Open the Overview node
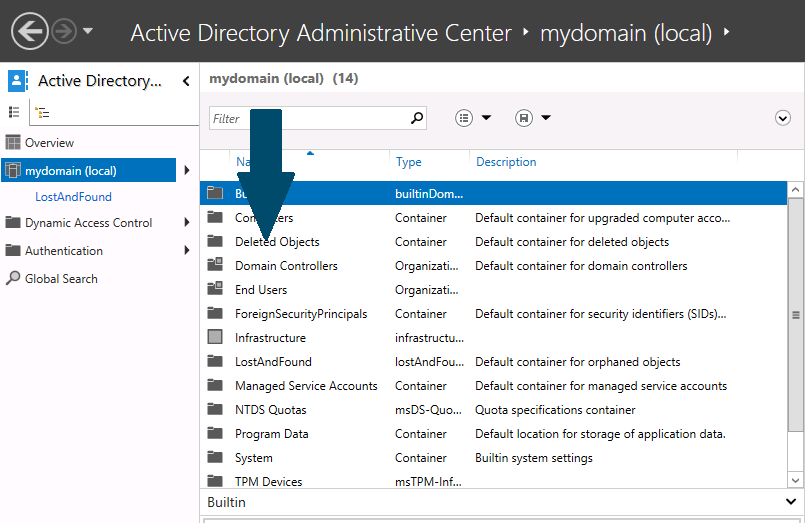The width and height of the screenshot is (805, 523). [49, 143]
